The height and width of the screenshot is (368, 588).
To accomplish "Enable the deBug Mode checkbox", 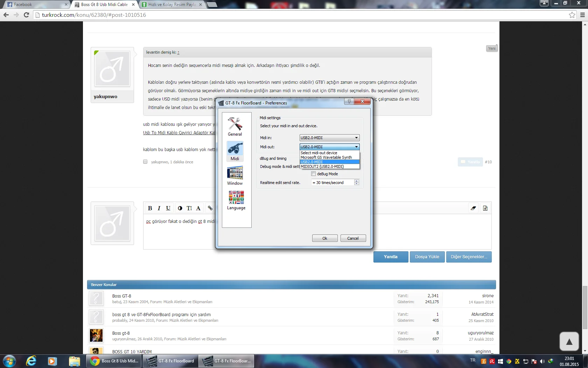I will coord(314,174).
